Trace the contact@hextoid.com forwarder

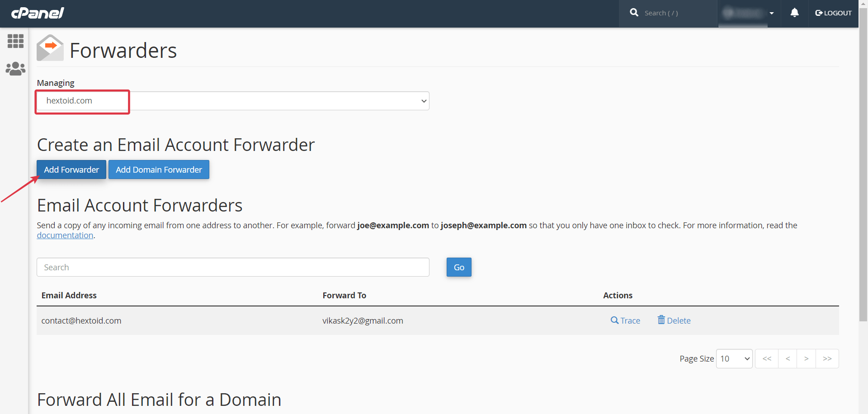(625, 320)
